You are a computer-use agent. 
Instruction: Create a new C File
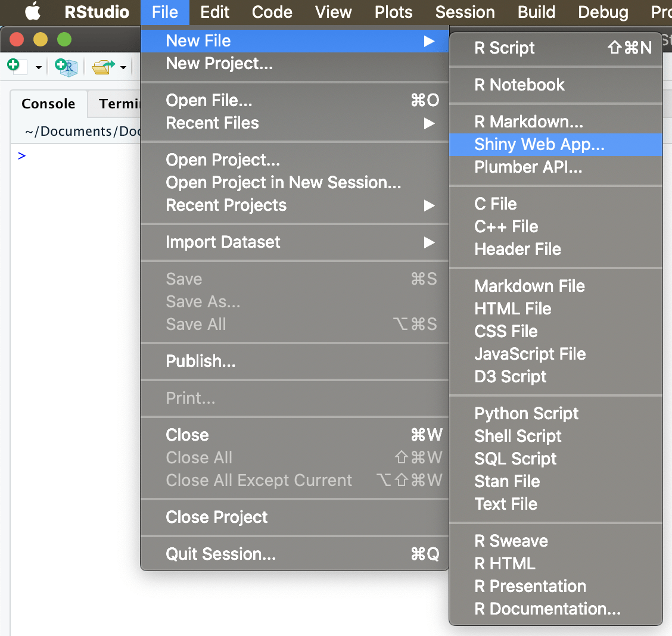click(x=556, y=204)
